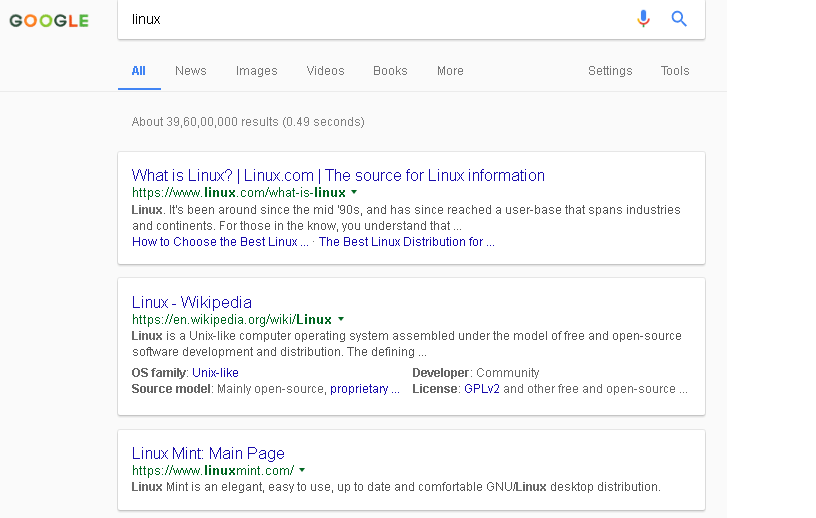This screenshot has height=518, width=816.
Task: Open How to Choose the Best Linux sitelink
Action: pyautogui.click(x=220, y=242)
